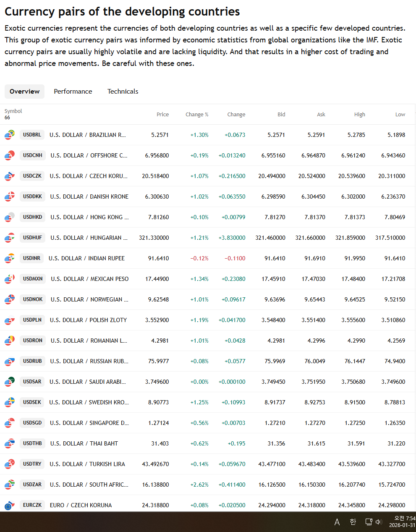416x532 pixels.
Task: Click the USDHUF flag pair icon
Action: pyautogui.click(x=10, y=238)
